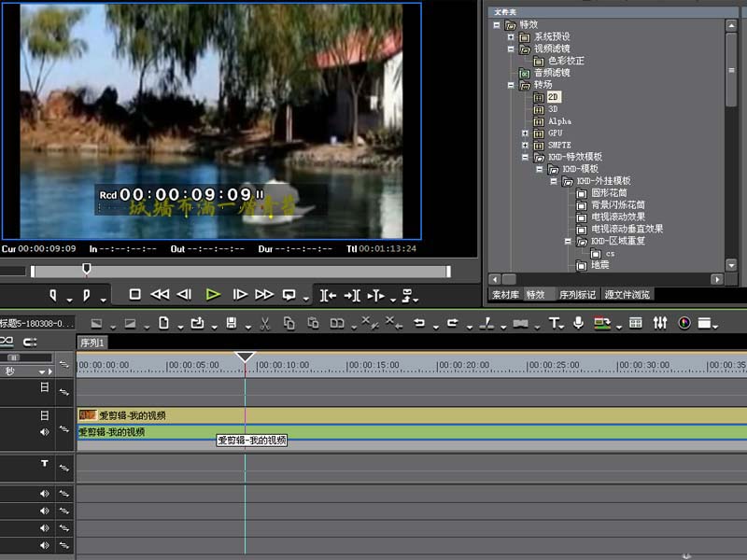Click the Create Title T icon
747x560 pixels.
pyautogui.click(x=553, y=323)
